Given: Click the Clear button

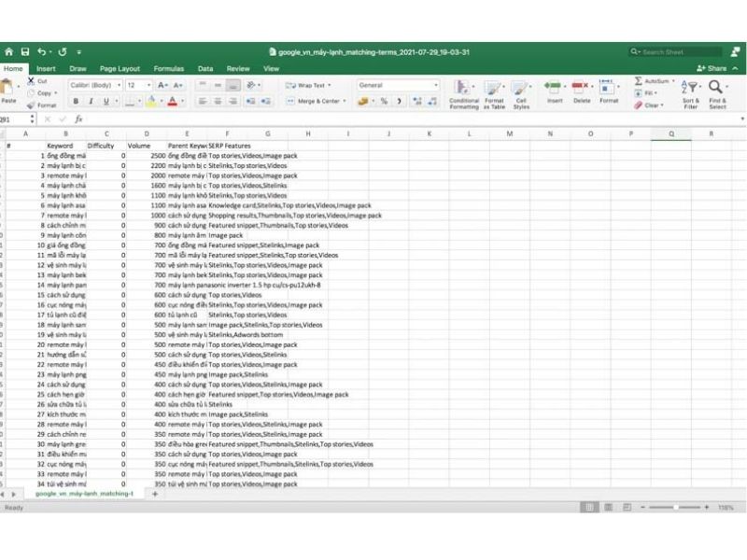Looking at the screenshot, I should 649,105.
